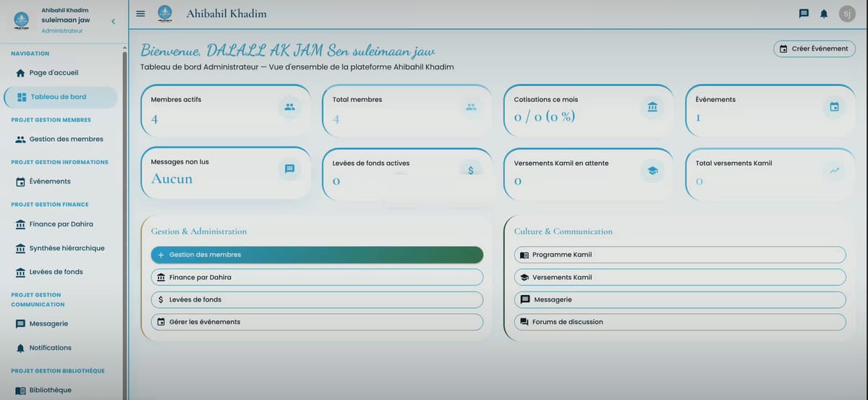The width and height of the screenshot is (868, 400).
Task: Click the Messages non lus value Aucun
Action: [x=171, y=179]
